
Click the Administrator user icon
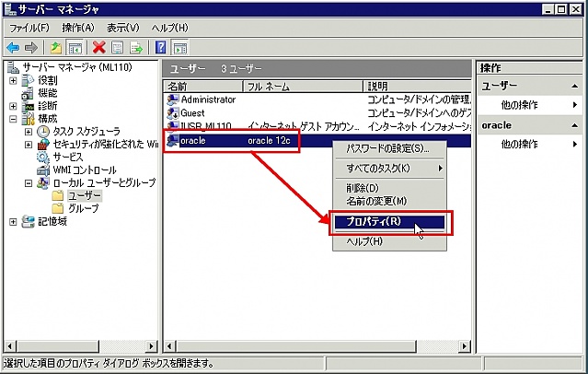tap(173, 99)
